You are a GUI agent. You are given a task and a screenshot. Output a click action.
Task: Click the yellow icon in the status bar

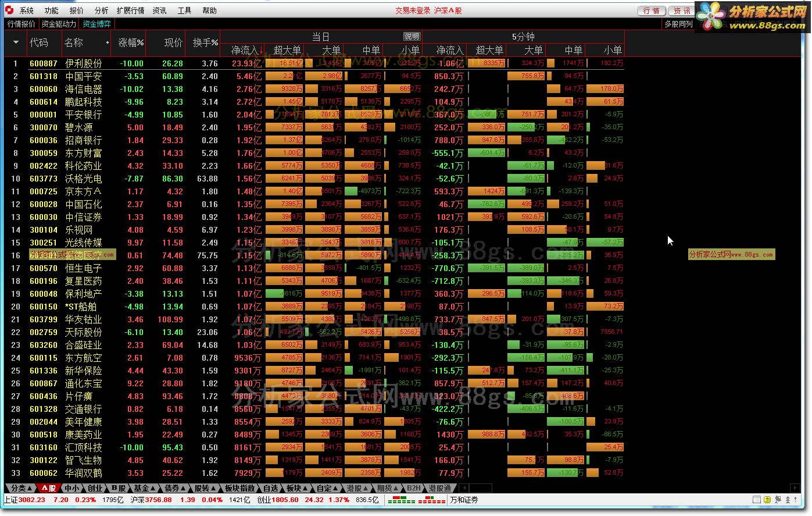[767, 500]
